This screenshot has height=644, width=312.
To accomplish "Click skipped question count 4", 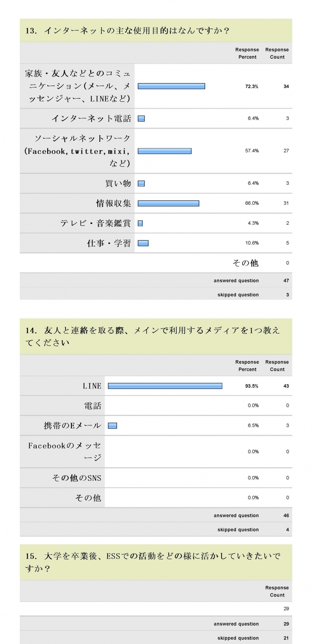I will coord(287,530).
